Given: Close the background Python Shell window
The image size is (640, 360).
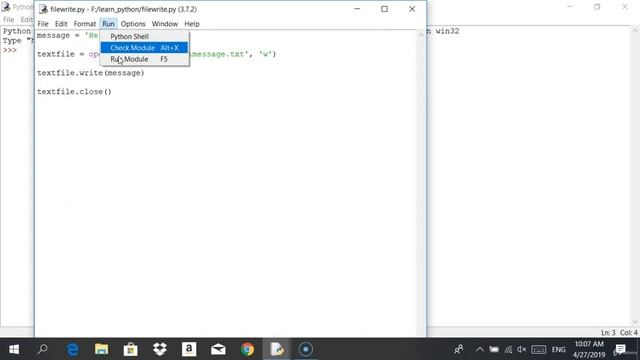Looking at the screenshot, I should [625, 7].
